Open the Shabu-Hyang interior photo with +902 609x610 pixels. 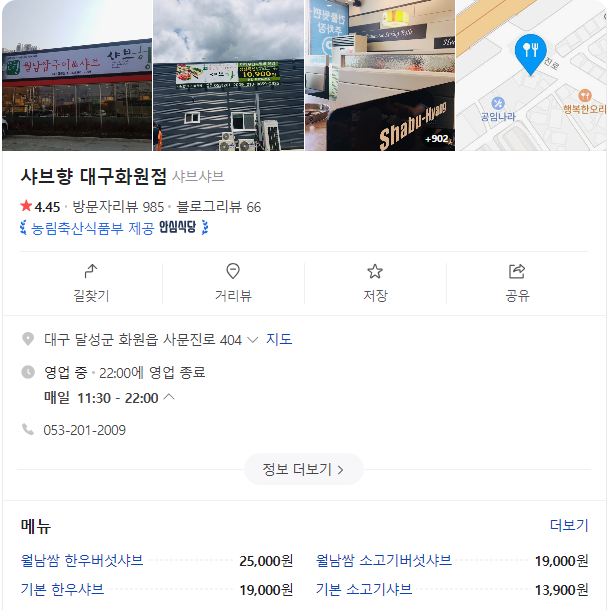(380, 75)
